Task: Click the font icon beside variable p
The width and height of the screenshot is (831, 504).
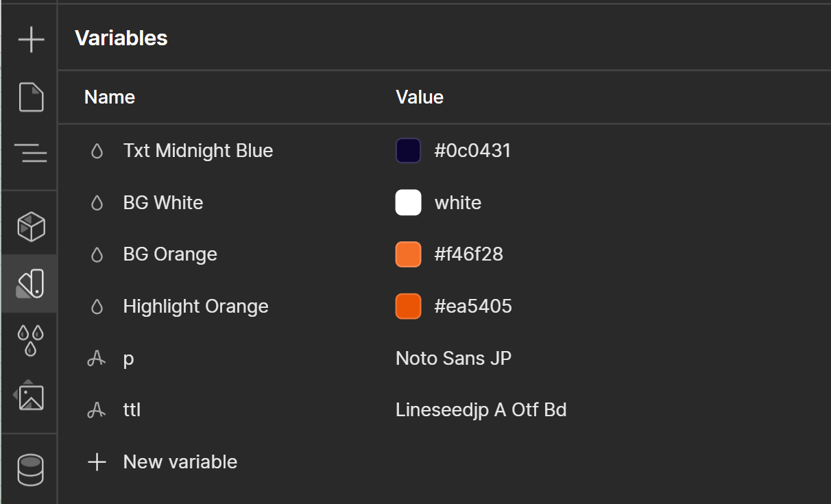Action: coord(97,358)
